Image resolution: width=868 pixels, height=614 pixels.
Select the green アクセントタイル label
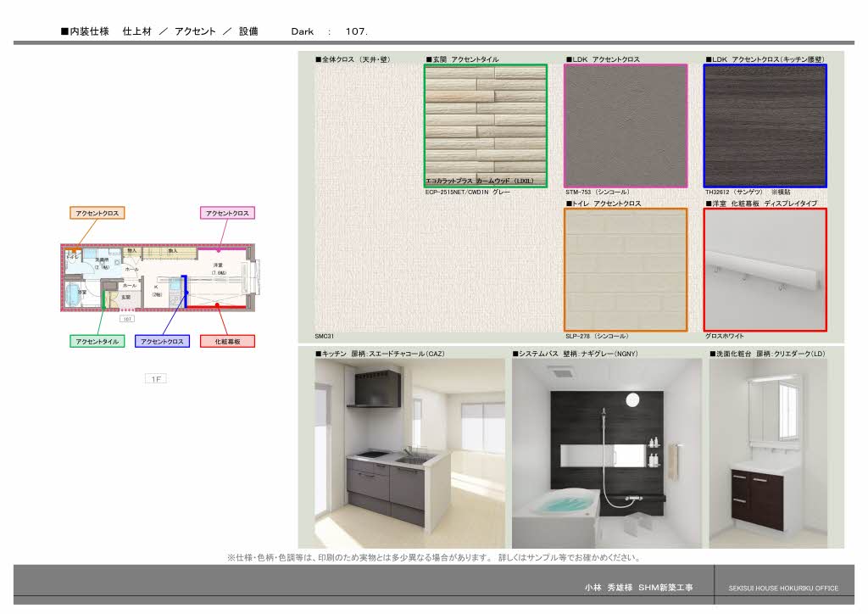pos(97,341)
